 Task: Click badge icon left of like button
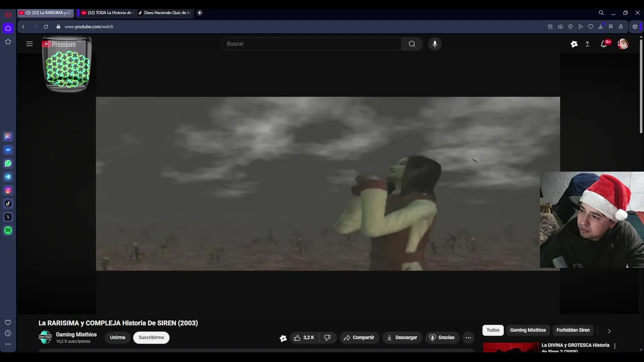point(283,338)
